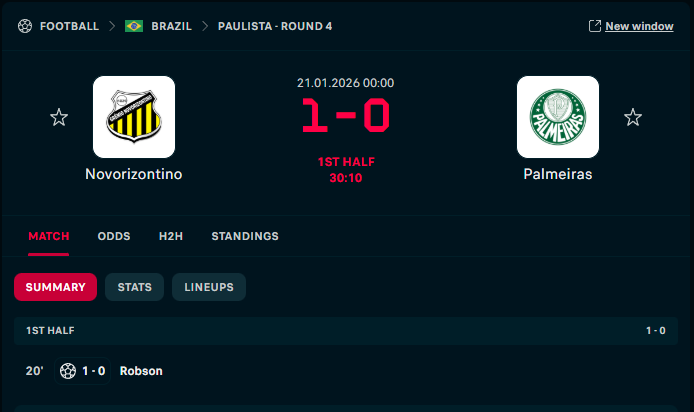Click the Brazil flag icon
This screenshot has width=694, height=412.
(134, 26)
